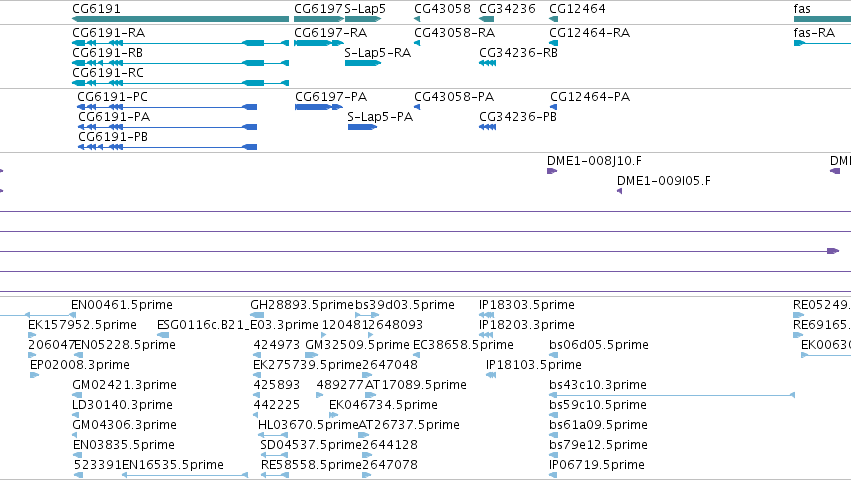This screenshot has width=851, height=480.
Task: Click the RE58558.5prime EST label
Action: [311, 465]
